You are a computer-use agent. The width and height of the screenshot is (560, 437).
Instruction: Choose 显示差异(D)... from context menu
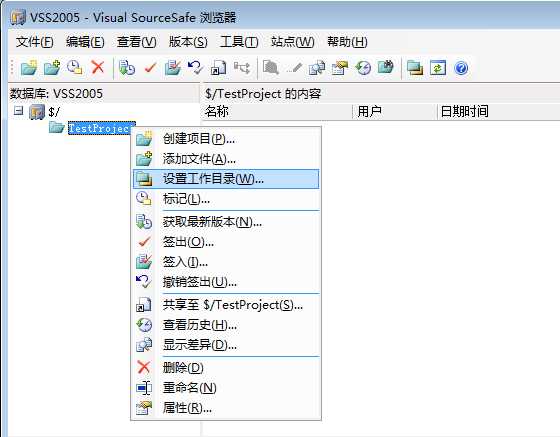[x=226, y=345]
